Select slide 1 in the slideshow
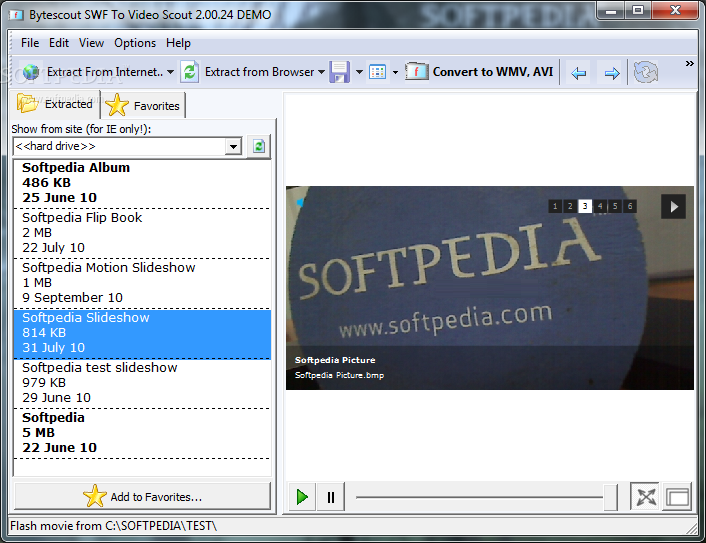 (x=555, y=206)
